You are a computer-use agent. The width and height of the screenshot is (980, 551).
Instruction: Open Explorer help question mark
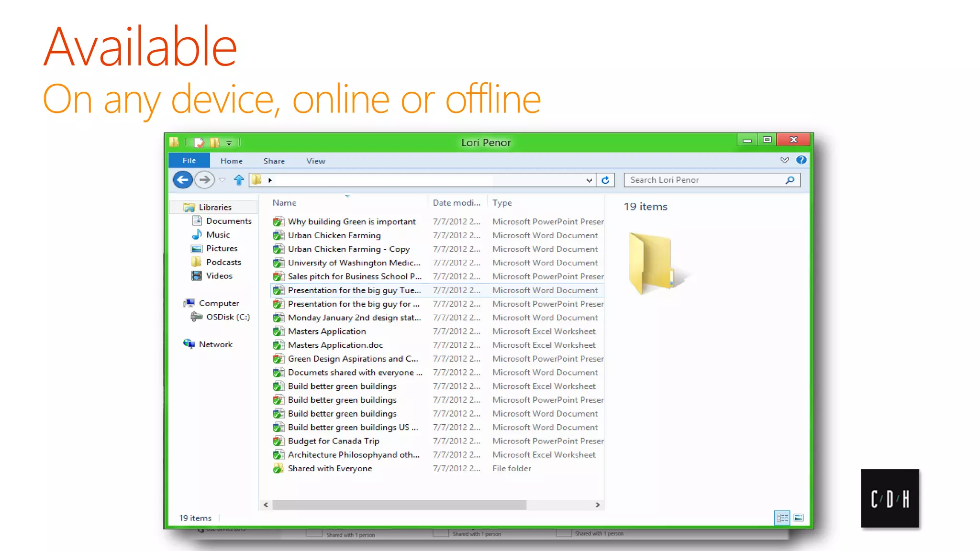pos(801,160)
